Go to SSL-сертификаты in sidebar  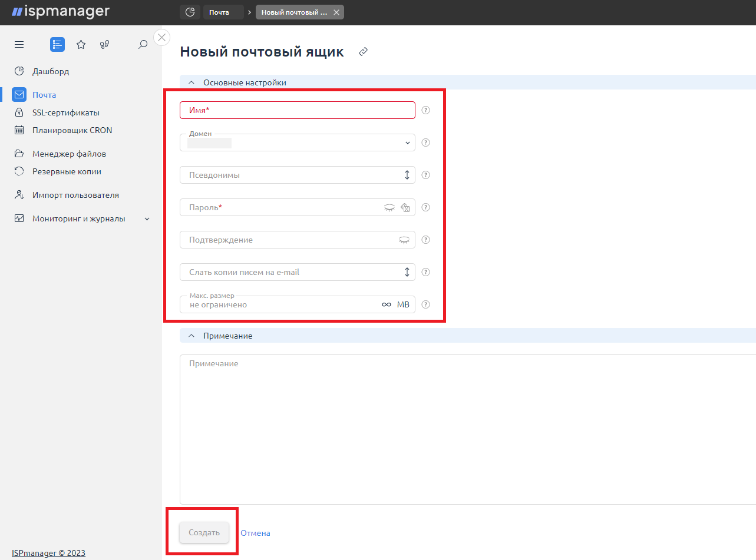pyautogui.click(x=65, y=112)
